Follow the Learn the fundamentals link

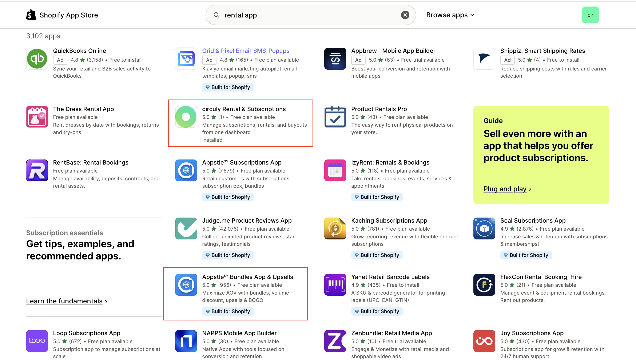(x=67, y=301)
